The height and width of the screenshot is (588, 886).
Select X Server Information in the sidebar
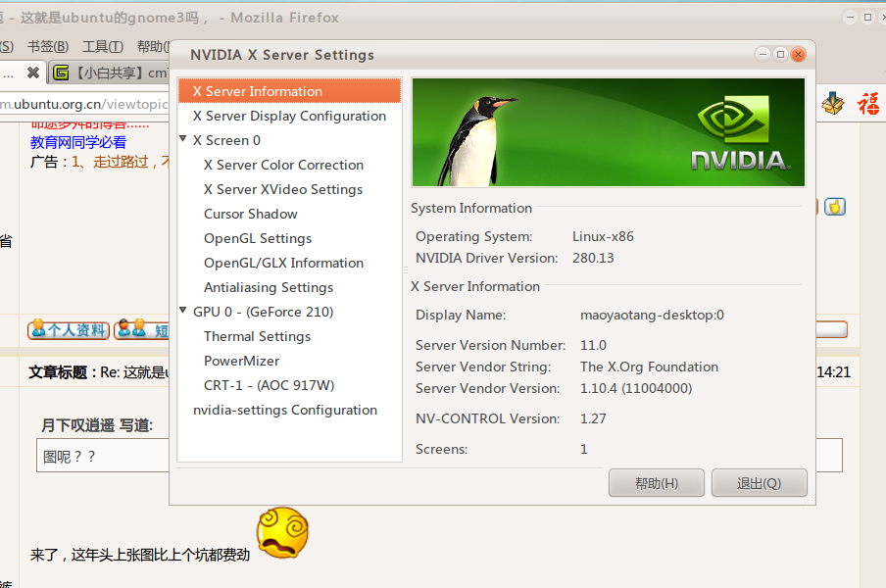pos(289,91)
